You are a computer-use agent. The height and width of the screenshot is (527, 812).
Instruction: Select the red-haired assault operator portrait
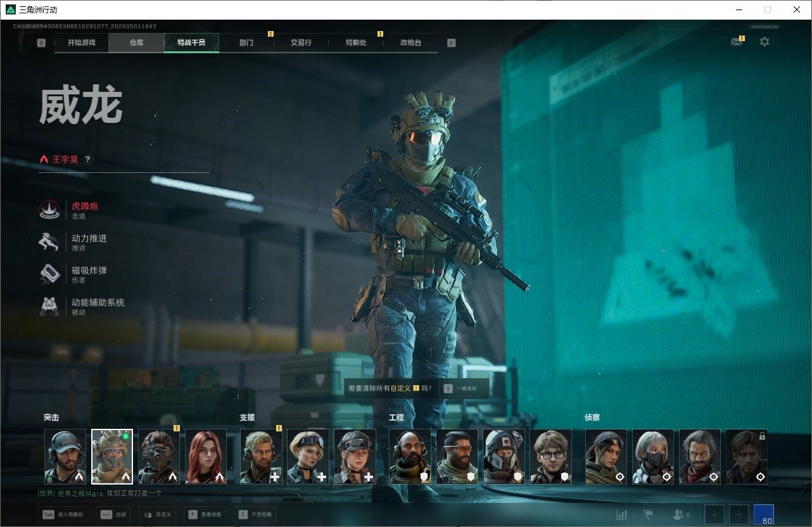point(206,457)
